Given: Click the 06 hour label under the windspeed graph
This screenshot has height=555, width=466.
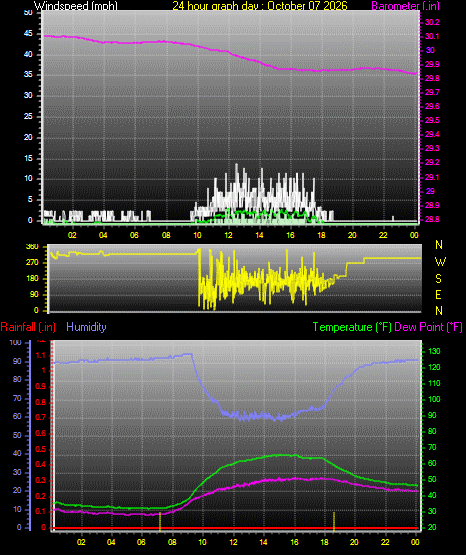Looking at the screenshot, I should pyautogui.click(x=134, y=235).
